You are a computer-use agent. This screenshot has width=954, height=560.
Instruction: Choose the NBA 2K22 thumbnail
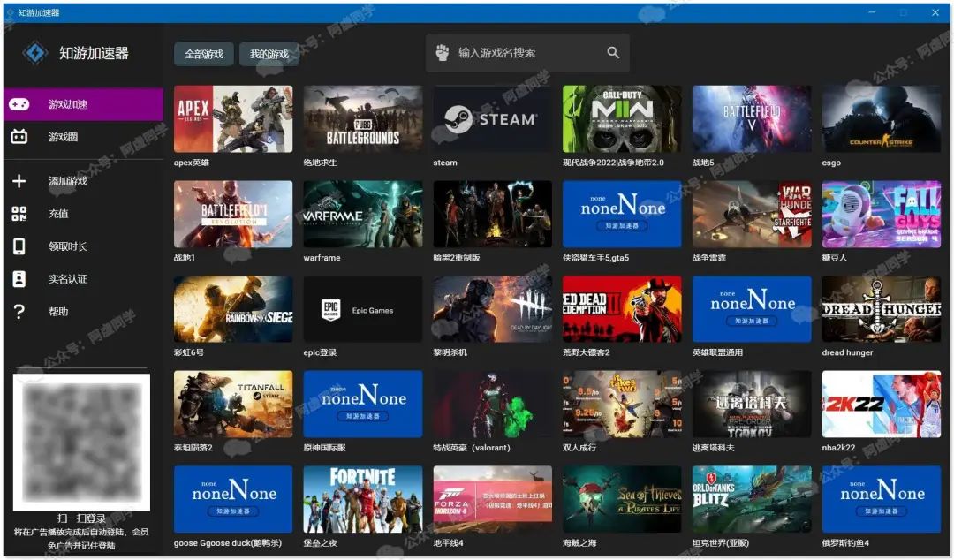[881, 405]
